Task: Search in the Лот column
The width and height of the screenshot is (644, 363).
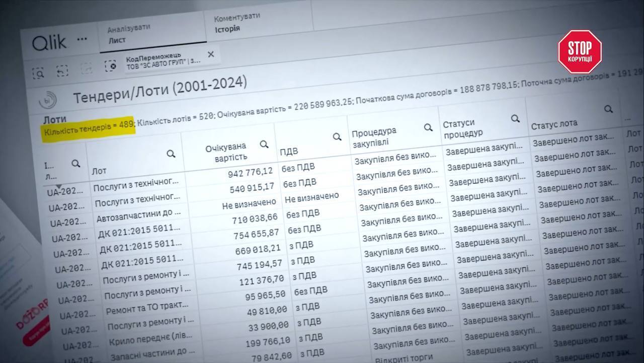Action: click(171, 154)
